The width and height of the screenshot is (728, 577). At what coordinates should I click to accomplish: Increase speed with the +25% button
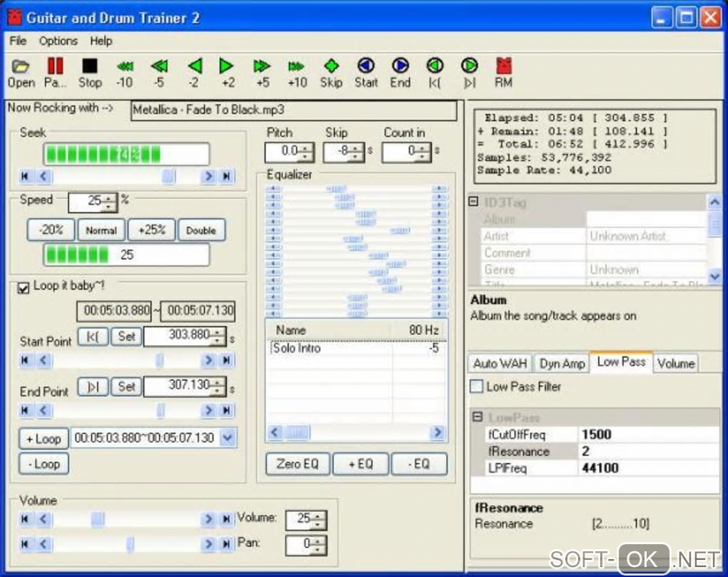tap(151, 230)
